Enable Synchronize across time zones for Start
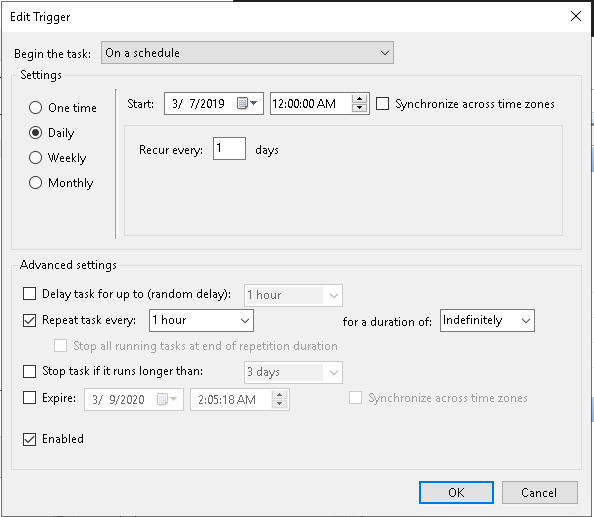This screenshot has height=517, width=594. click(382, 103)
